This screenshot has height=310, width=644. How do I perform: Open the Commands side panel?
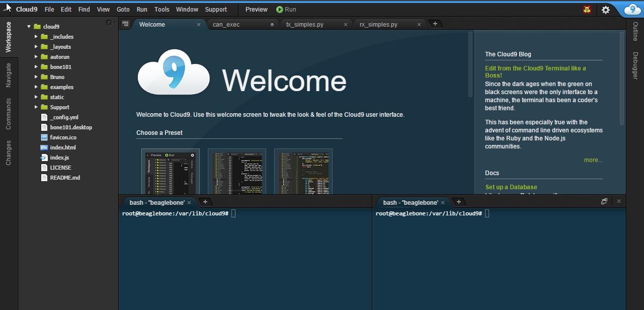(x=9, y=114)
